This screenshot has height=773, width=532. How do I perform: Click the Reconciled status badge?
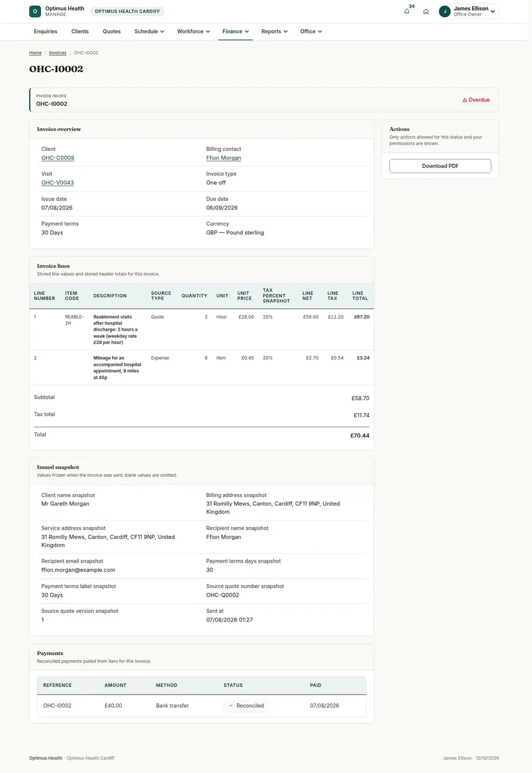point(246,706)
